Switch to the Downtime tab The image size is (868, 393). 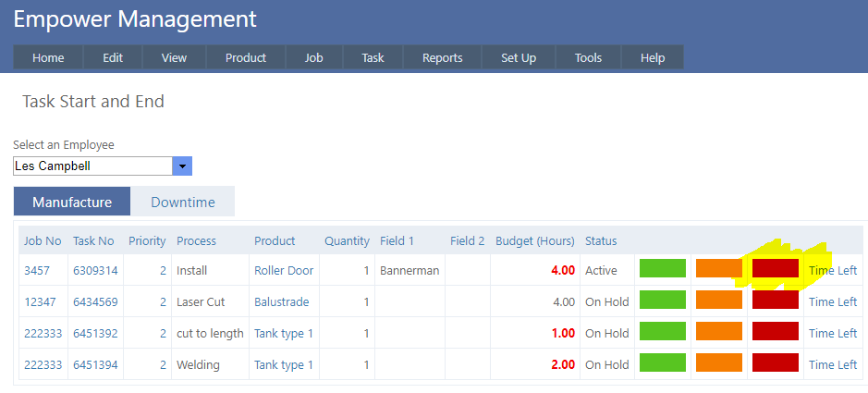point(182,202)
